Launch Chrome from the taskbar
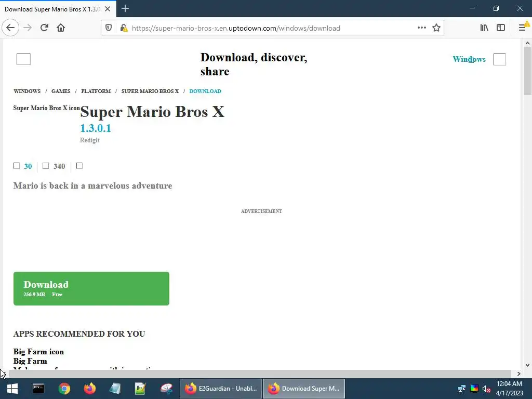 (64, 389)
